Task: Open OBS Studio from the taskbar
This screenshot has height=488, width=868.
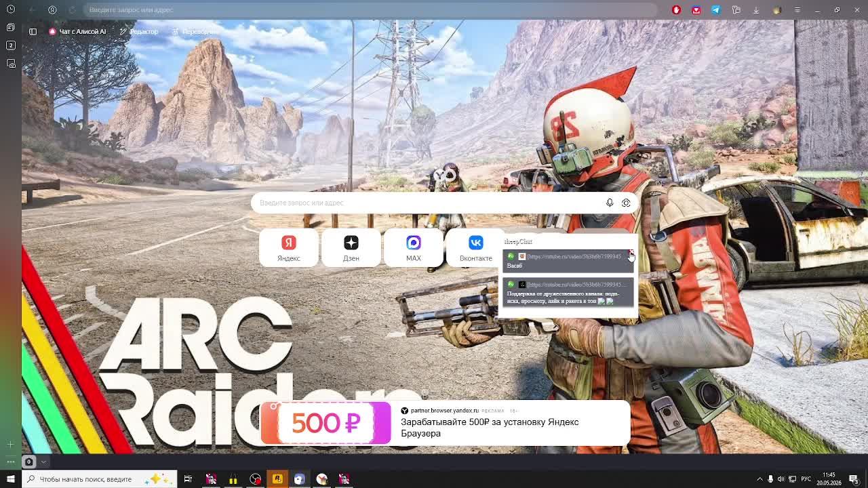Action: tap(255, 479)
